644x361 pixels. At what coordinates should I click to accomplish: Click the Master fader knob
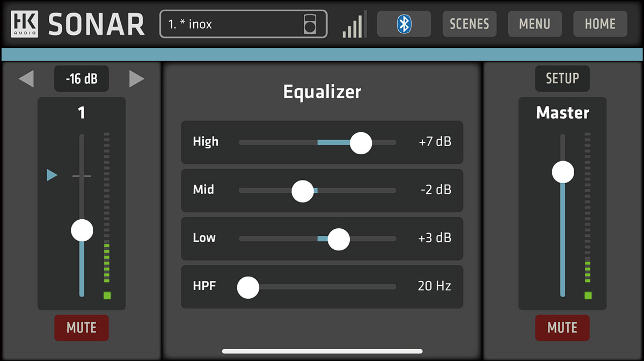[x=563, y=172]
